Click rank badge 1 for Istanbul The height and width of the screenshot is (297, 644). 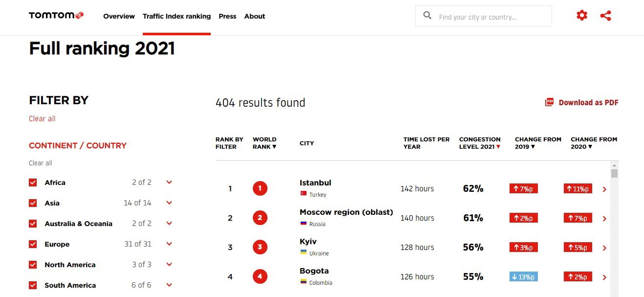(x=260, y=188)
